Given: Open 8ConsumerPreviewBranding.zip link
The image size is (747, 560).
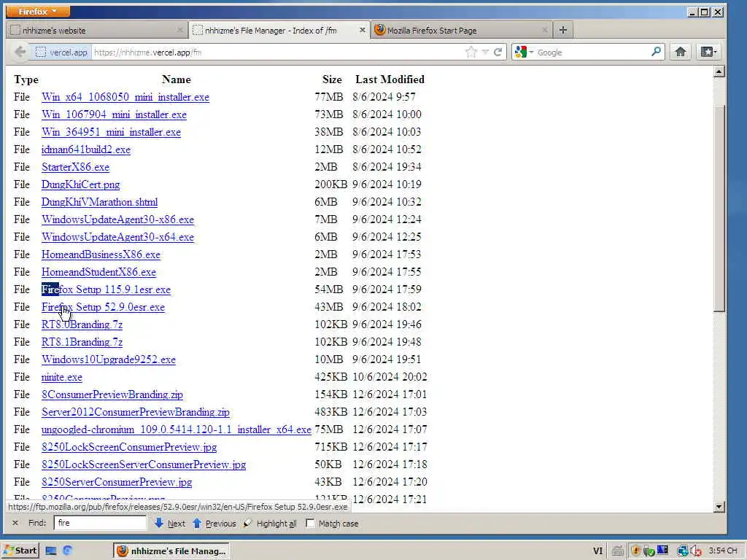Looking at the screenshot, I should [x=112, y=394].
